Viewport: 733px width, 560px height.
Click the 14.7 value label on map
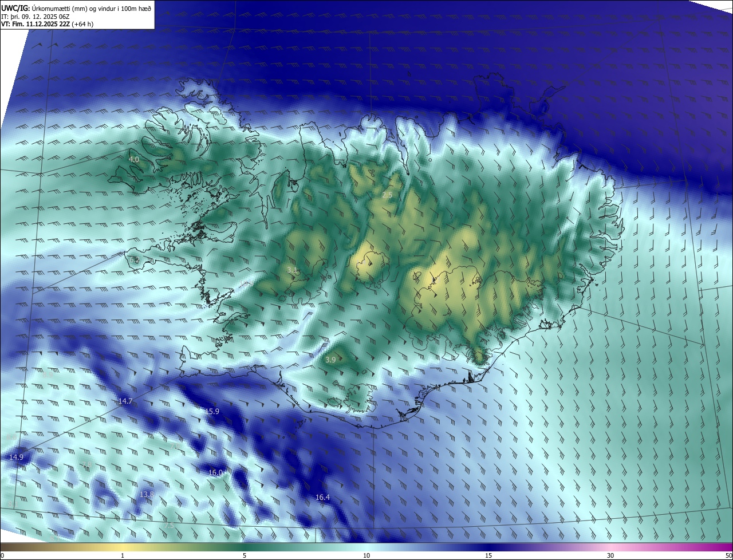(125, 401)
